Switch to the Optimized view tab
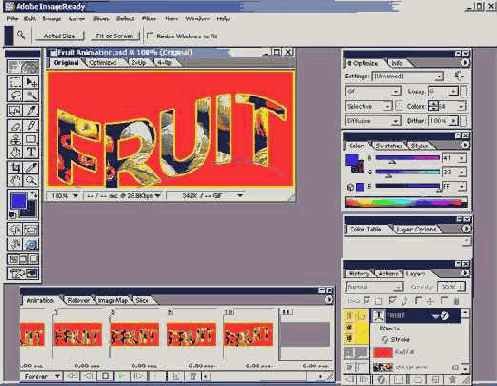Viewport: 497px width, 386px height. point(103,62)
